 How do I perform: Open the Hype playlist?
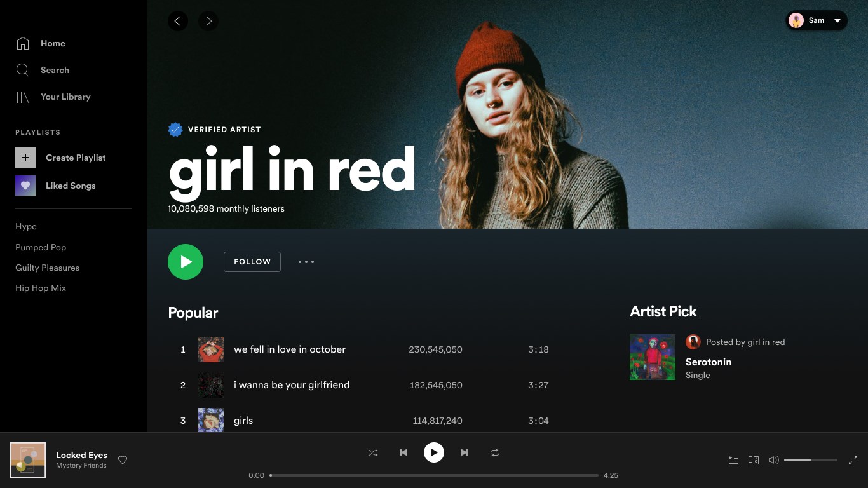[26, 226]
